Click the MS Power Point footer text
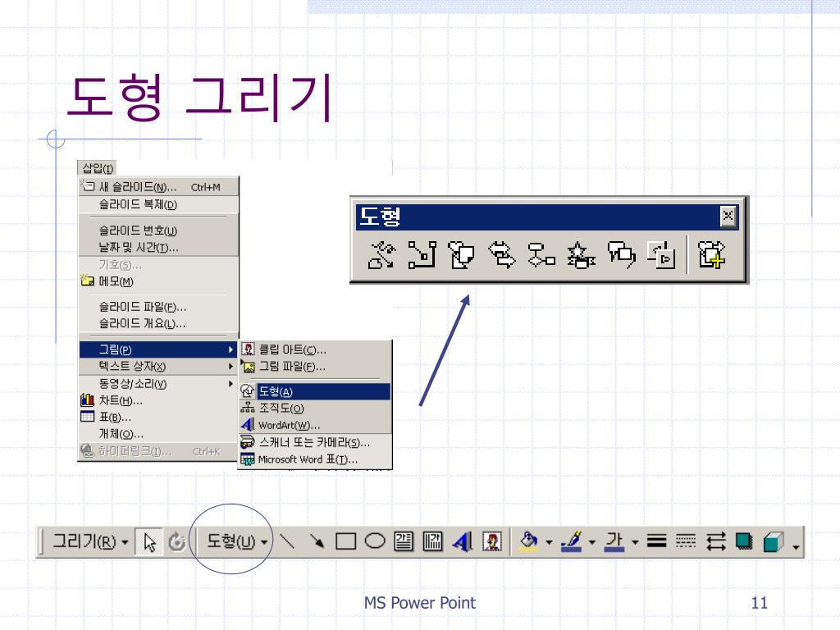This screenshot has height=630, width=840. coord(419,603)
